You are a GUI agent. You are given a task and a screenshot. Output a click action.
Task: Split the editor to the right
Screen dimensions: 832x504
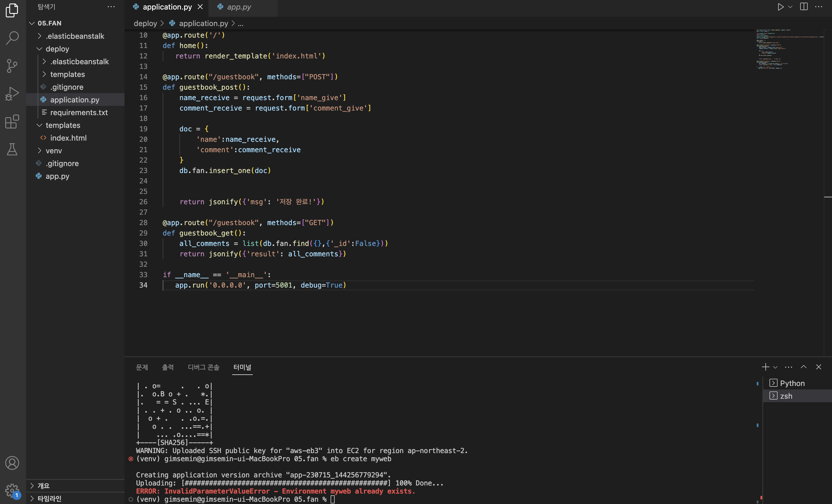tap(804, 7)
